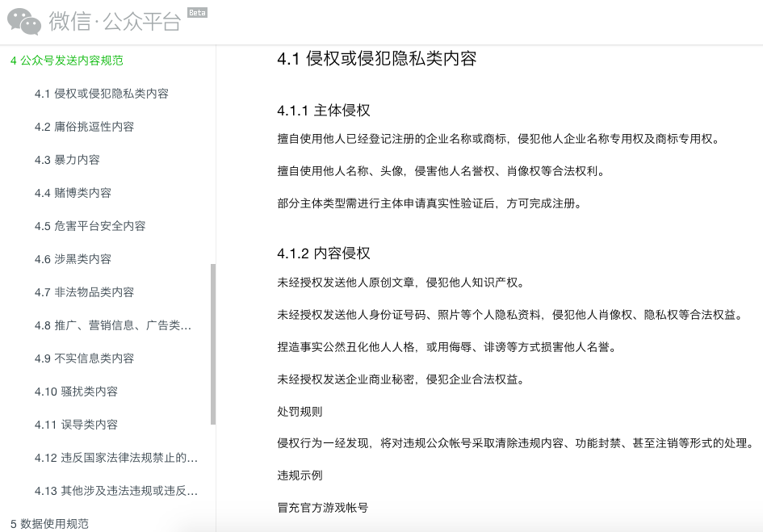Viewport: 763px width, 532px height.
Task: Navigate to 4.6 涉黑类内容
Action: coord(73,259)
